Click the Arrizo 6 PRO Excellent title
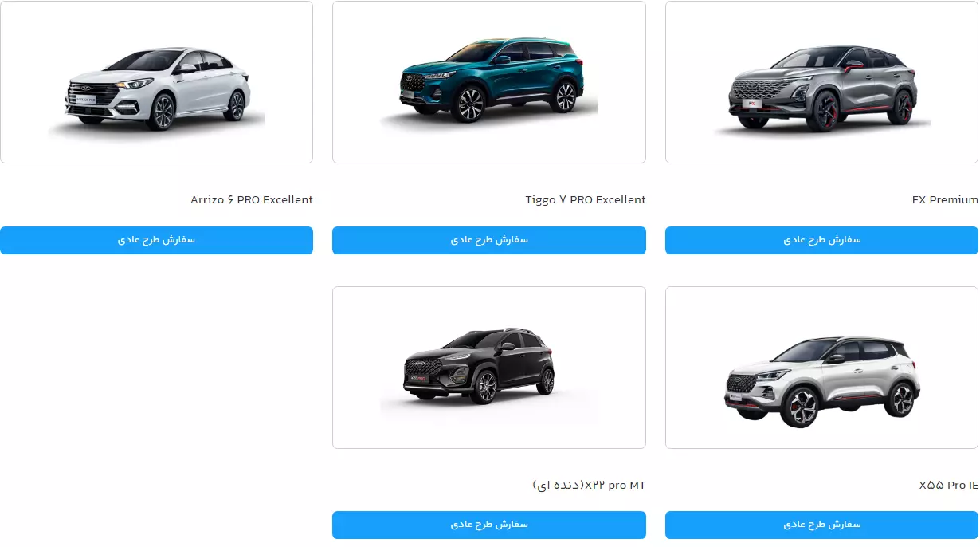980x547 pixels. coord(252,199)
